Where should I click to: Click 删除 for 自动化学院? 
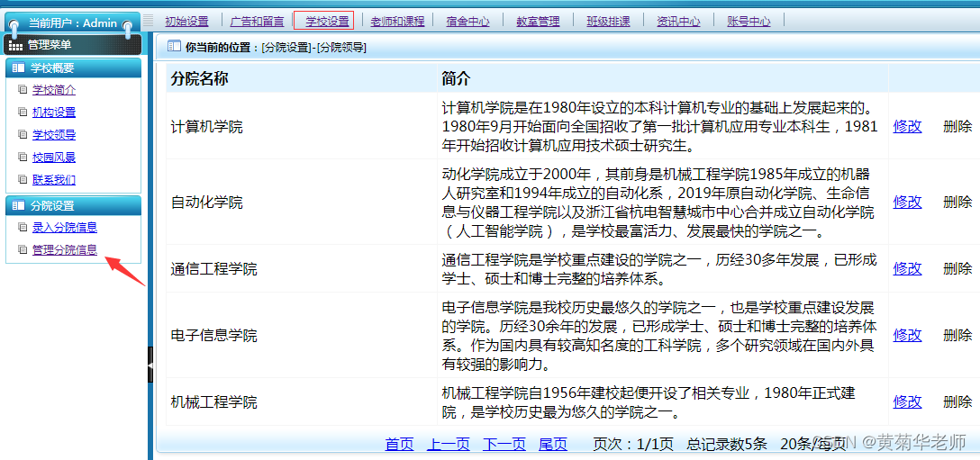pyautogui.click(x=957, y=202)
